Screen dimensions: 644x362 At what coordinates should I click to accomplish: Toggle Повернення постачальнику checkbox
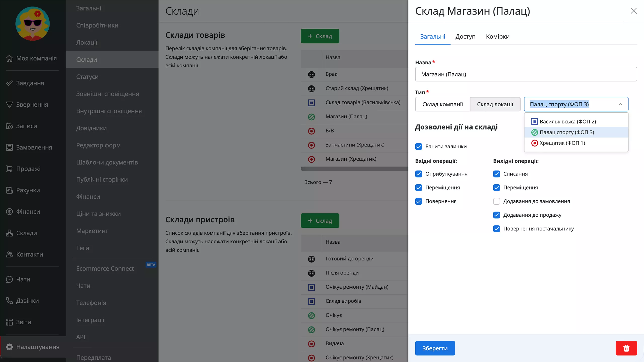pos(497,229)
